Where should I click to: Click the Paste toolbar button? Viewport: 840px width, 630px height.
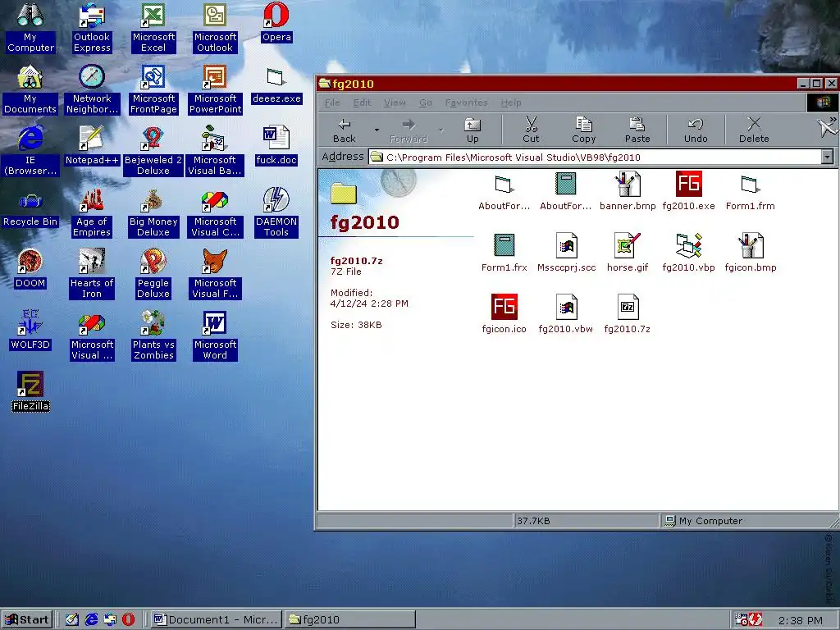click(x=637, y=130)
